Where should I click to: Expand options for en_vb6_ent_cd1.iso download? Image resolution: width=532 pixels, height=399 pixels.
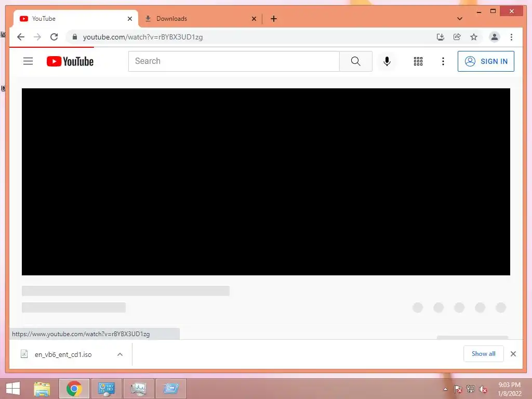(x=120, y=354)
